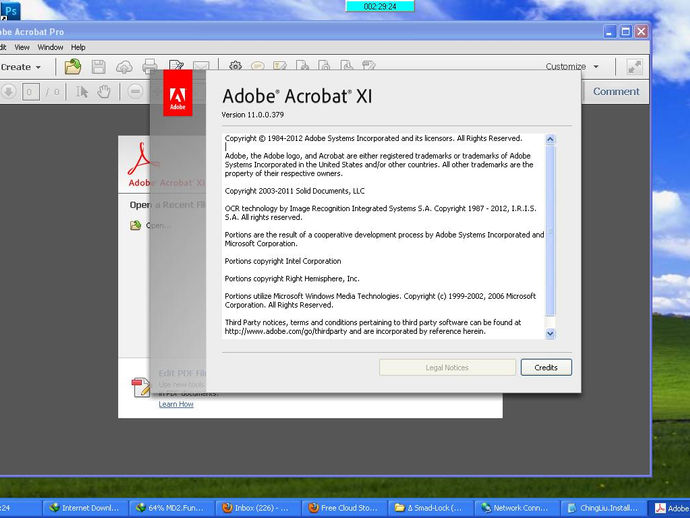Open the Help menu
The image size is (690, 518).
click(78, 47)
